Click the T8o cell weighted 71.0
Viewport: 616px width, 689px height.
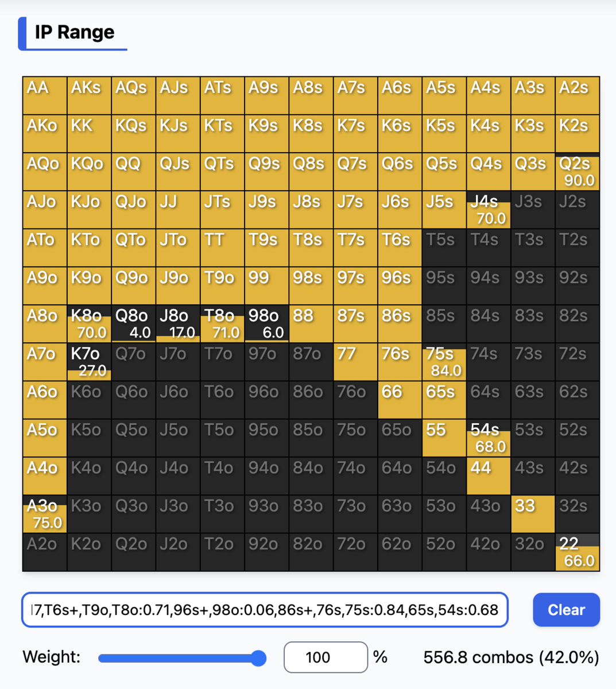222,324
